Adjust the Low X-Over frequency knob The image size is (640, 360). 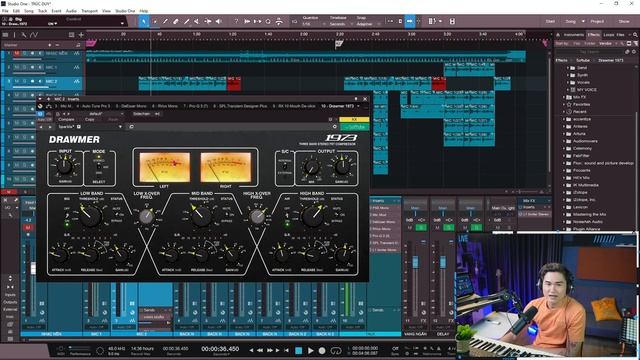pos(146,216)
